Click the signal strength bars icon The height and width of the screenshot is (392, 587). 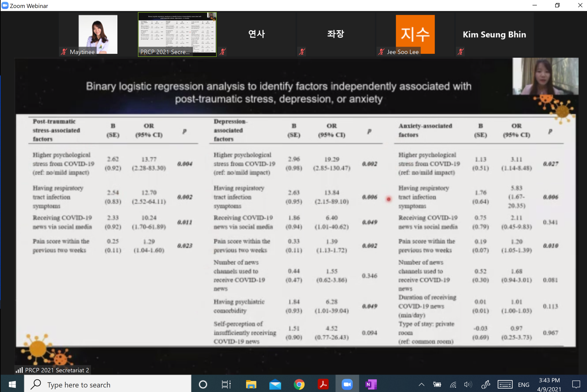(x=19, y=370)
